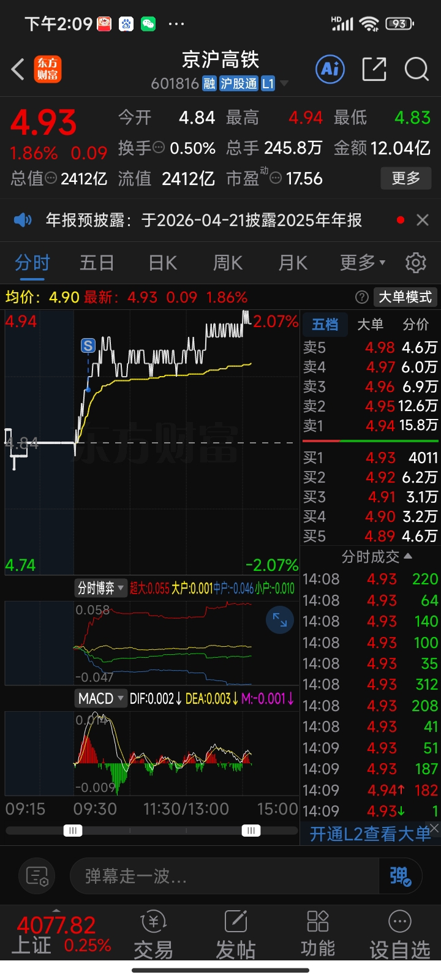Screen dimensions: 441x980
Task: Tap info icon beside 换手
Action: tap(159, 148)
